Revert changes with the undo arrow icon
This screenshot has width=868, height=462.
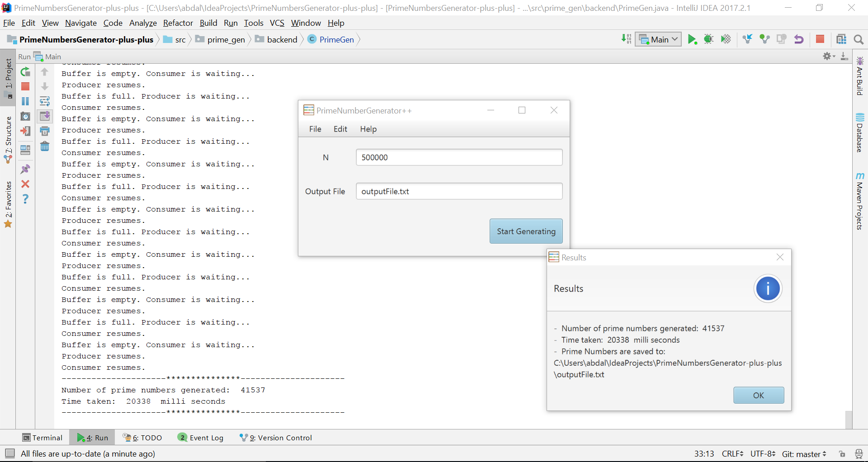(799, 39)
